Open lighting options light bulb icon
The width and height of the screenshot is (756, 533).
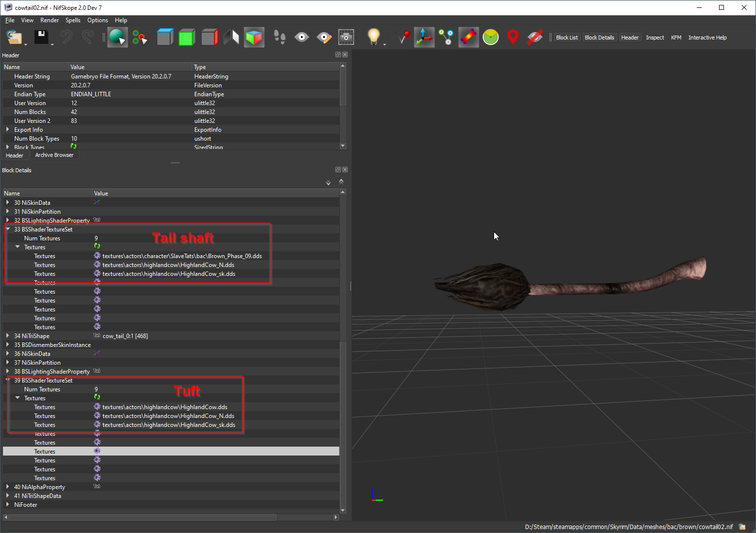(374, 38)
